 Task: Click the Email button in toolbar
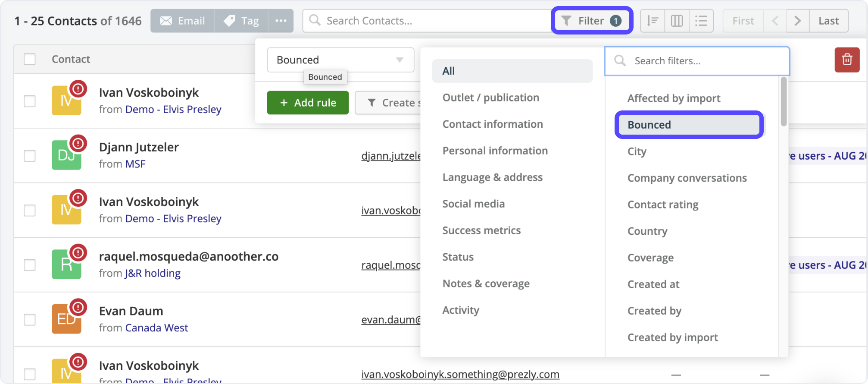coord(182,21)
